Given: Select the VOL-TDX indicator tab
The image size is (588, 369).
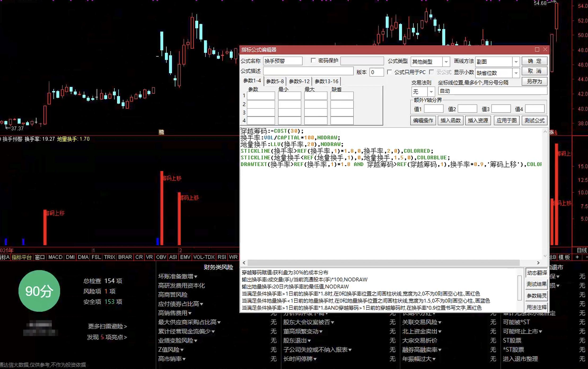Looking at the screenshot, I should click(204, 257).
